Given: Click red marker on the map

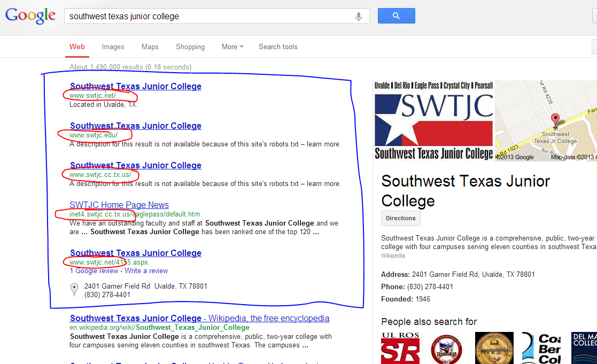Looking at the screenshot, I should [x=555, y=120].
